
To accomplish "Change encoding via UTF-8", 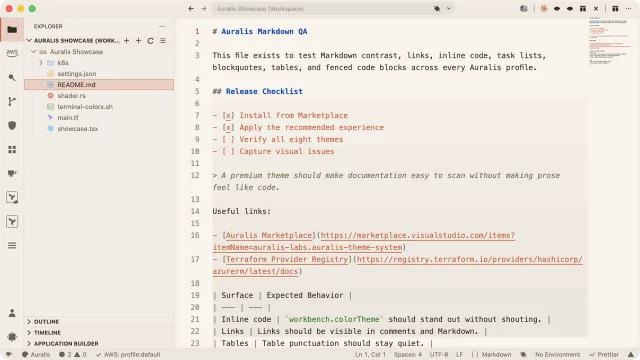I will pos(439,354).
